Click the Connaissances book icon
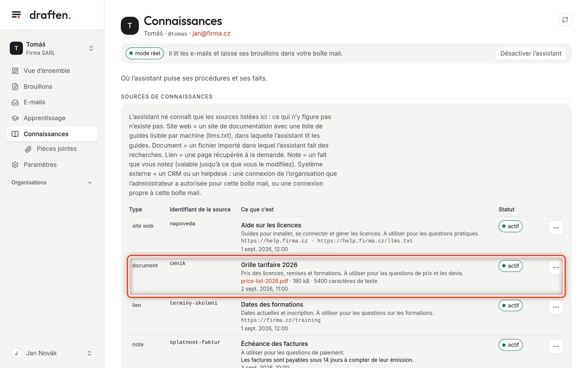Viewport: 588px width, 368px height. coord(15,134)
